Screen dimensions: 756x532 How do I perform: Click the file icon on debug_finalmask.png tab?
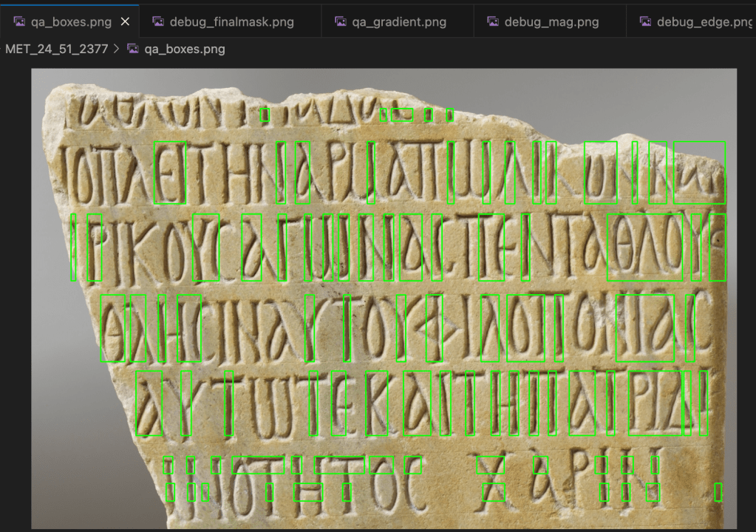pyautogui.click(x=158, y=21)
